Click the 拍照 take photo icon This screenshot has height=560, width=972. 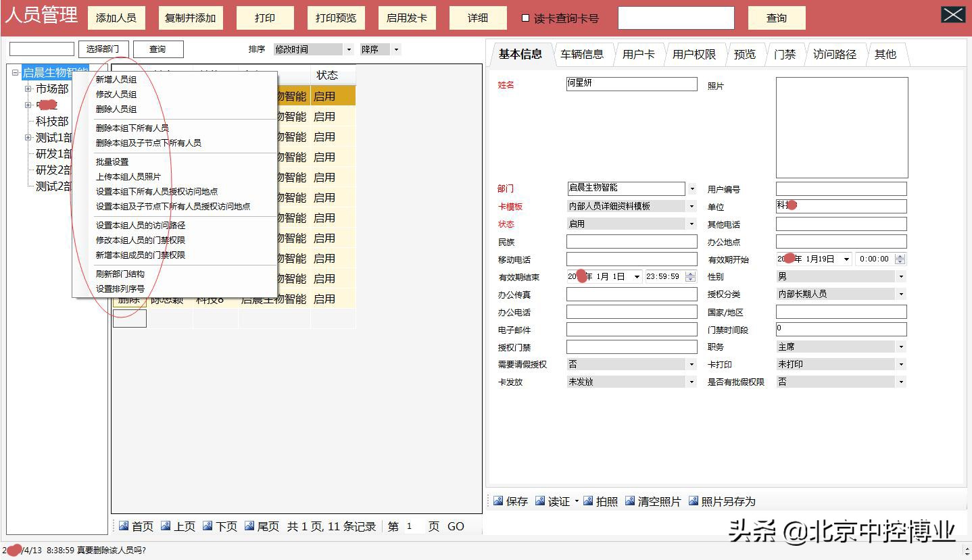point(588,501)
